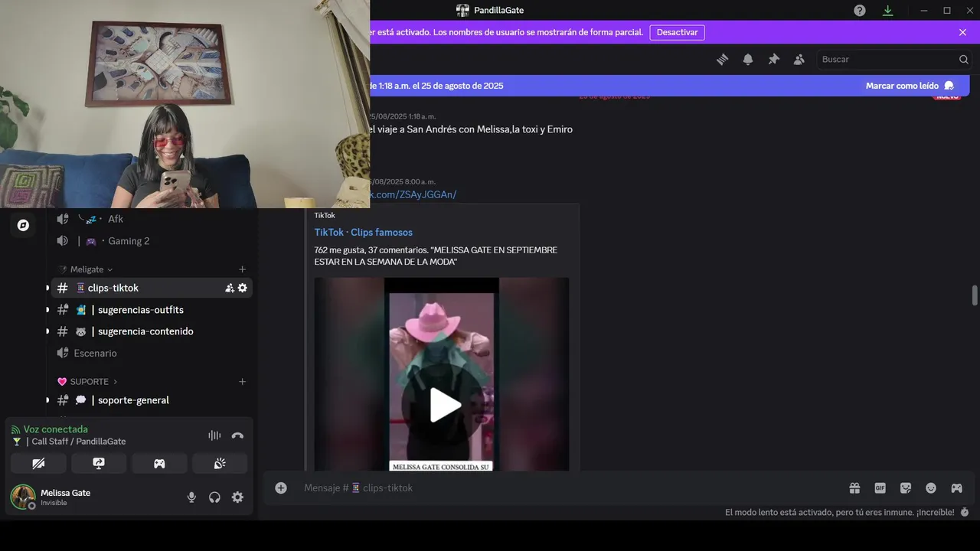Toggle the member list icon

[x=799, y=60]
